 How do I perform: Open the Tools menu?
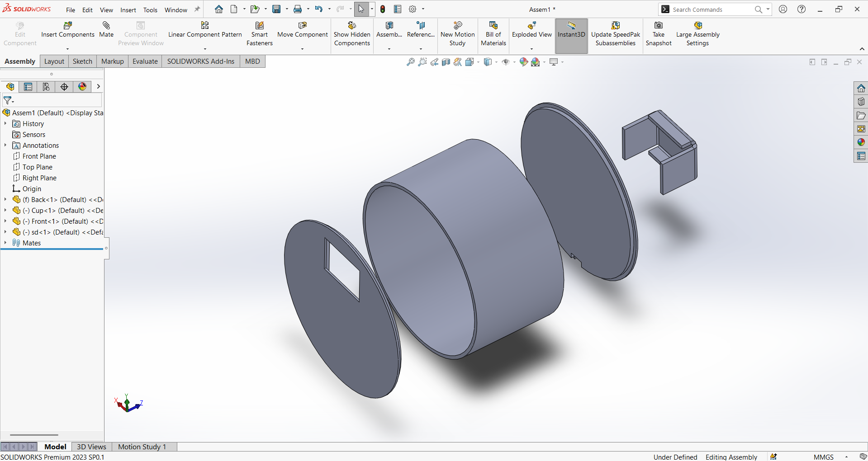[x=150, y=10]
